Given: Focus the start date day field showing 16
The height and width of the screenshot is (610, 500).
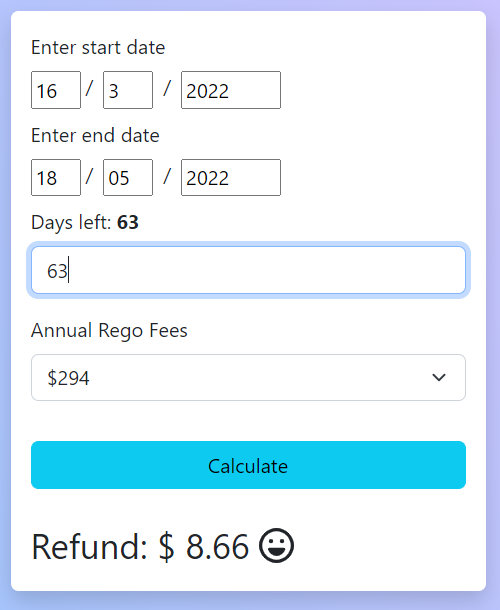Looking at the screenshot, I should [56, 90].
